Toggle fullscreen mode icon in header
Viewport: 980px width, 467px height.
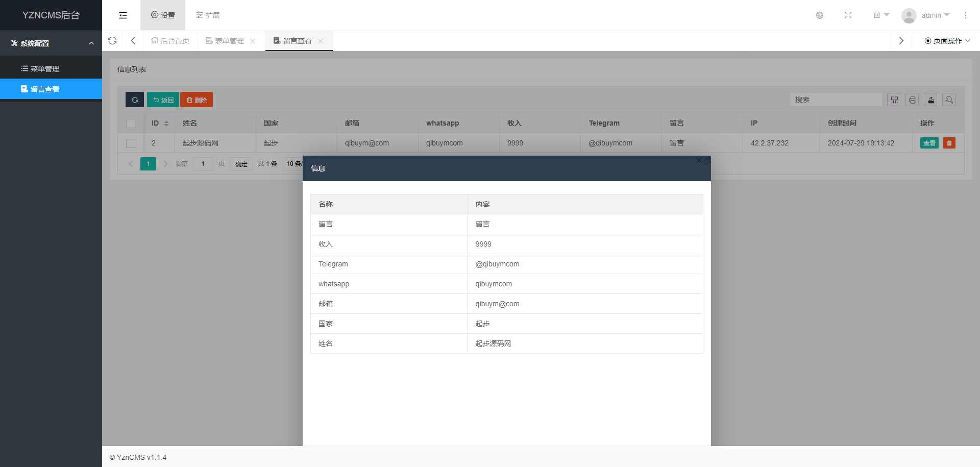pyautogui.click(x=848, y=15)
